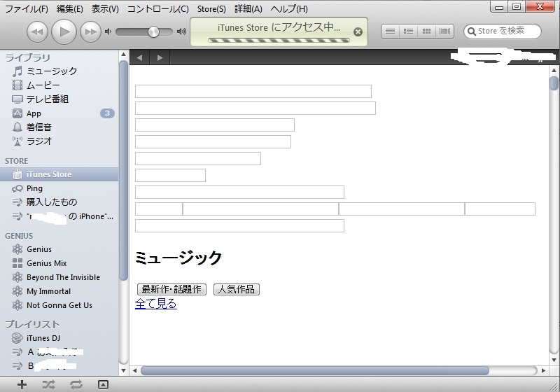Create a new playlist with plus button
Image resolution: width=560 pixels, height=392 pixels.
22,384
